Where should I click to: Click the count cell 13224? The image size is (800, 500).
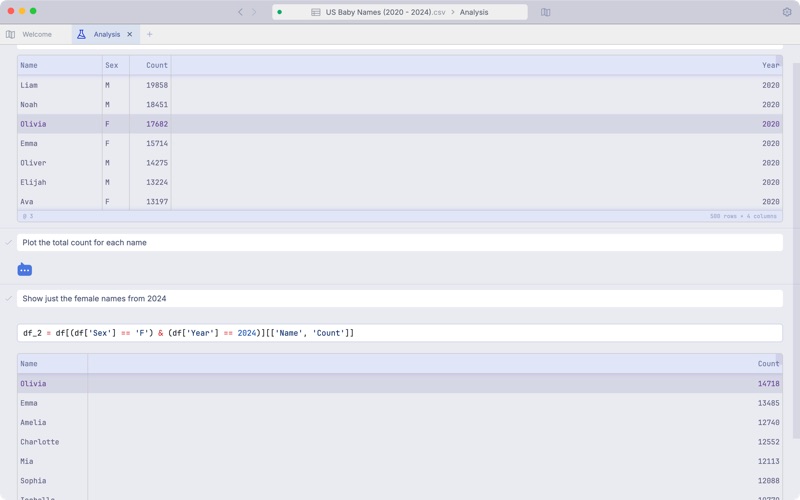[157, 182]
